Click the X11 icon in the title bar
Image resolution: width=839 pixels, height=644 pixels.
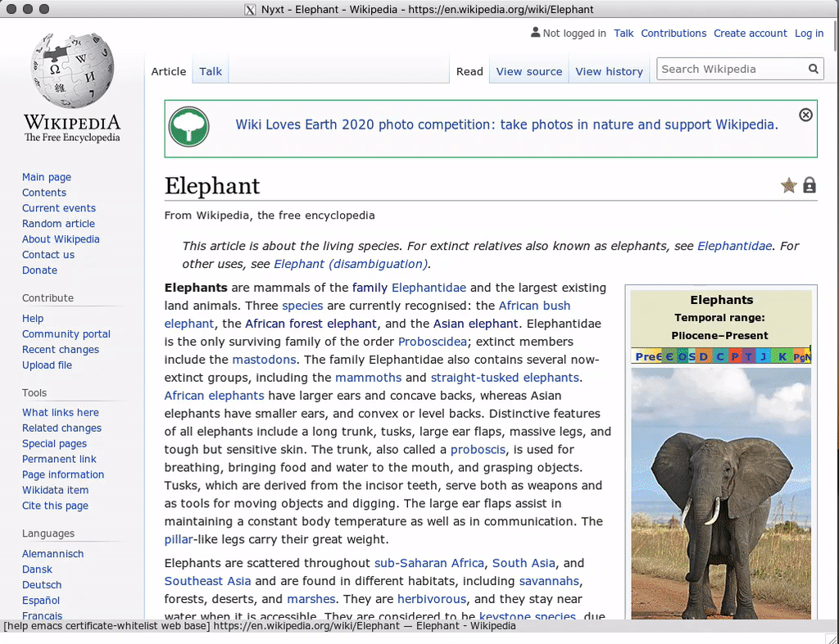click(x=250, y=10)
